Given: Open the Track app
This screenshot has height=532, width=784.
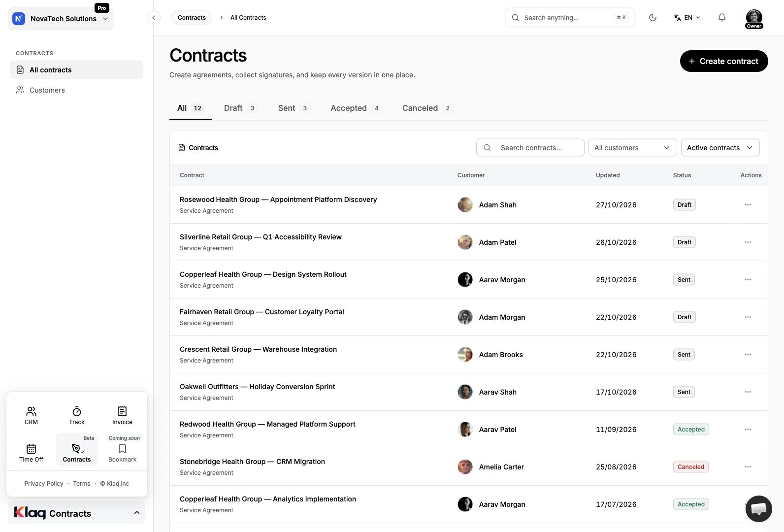Looking at the screenshot, I should click(77, 416).
